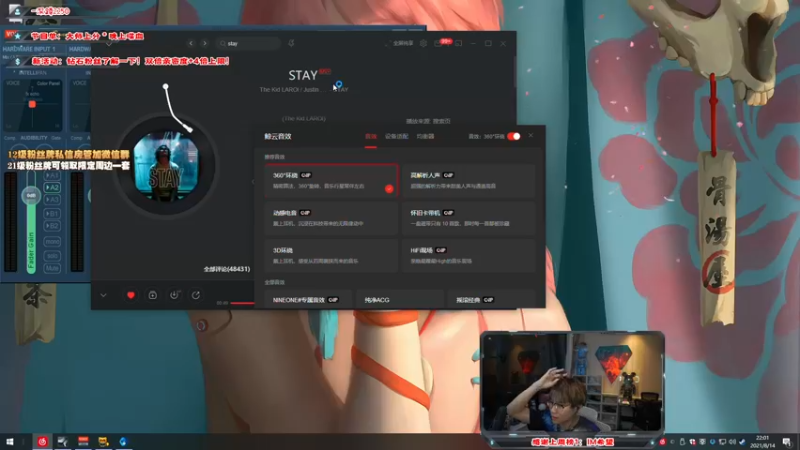Click the download song icon in player bar
This screenshot has width=800, height=450.
point(174,295)
